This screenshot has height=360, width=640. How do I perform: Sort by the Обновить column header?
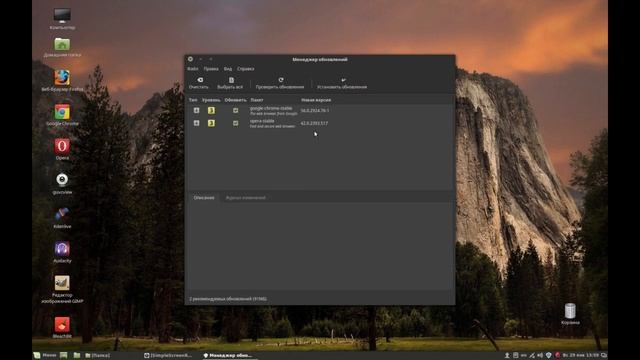[x=236, y=100]
